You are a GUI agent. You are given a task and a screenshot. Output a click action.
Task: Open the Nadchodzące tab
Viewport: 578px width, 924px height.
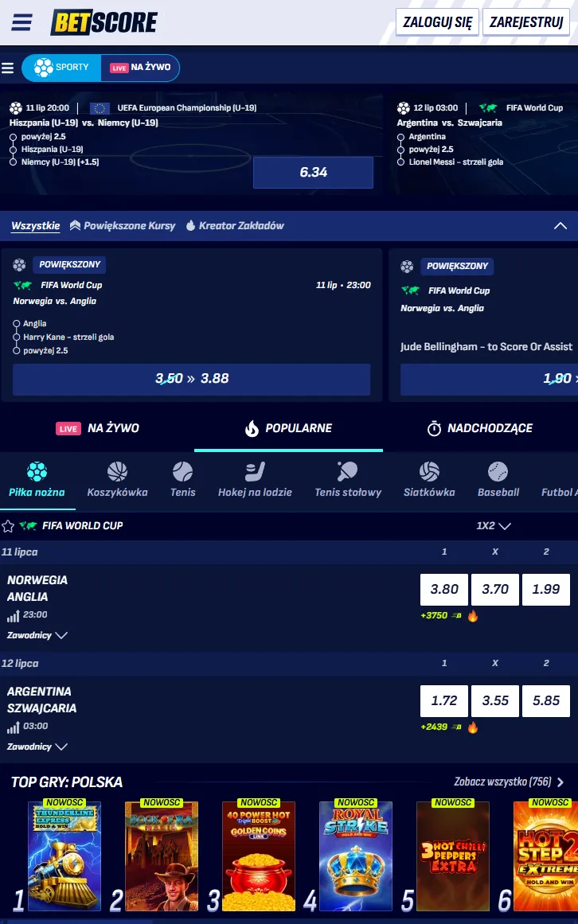click(x=479, y=428)
